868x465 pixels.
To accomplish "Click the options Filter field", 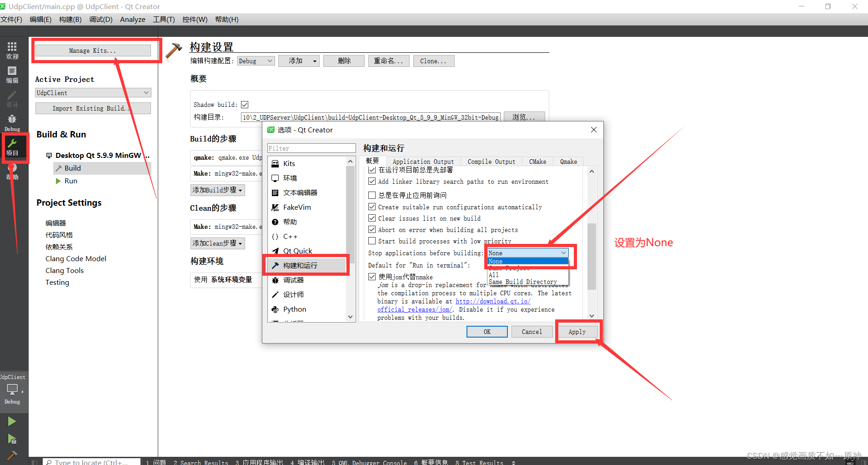I will (311, 148).
